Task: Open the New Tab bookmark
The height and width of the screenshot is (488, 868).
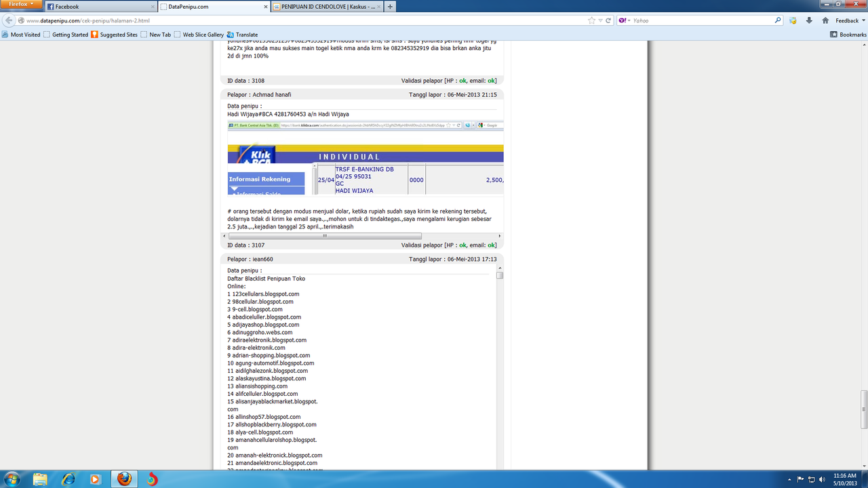Action: pyautogui.click(x=155, y=35)
